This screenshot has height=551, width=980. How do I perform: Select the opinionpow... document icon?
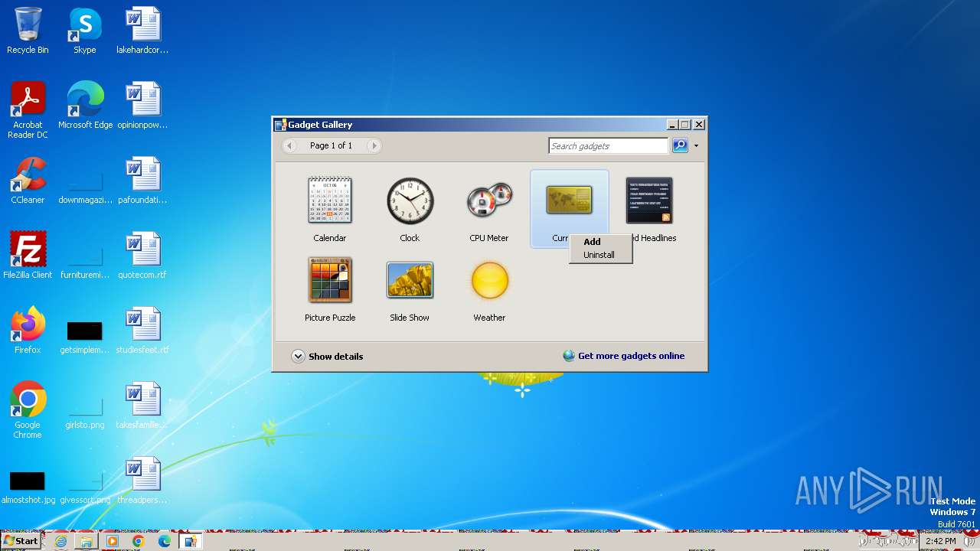pyautogui.click(x=142, y=106)
